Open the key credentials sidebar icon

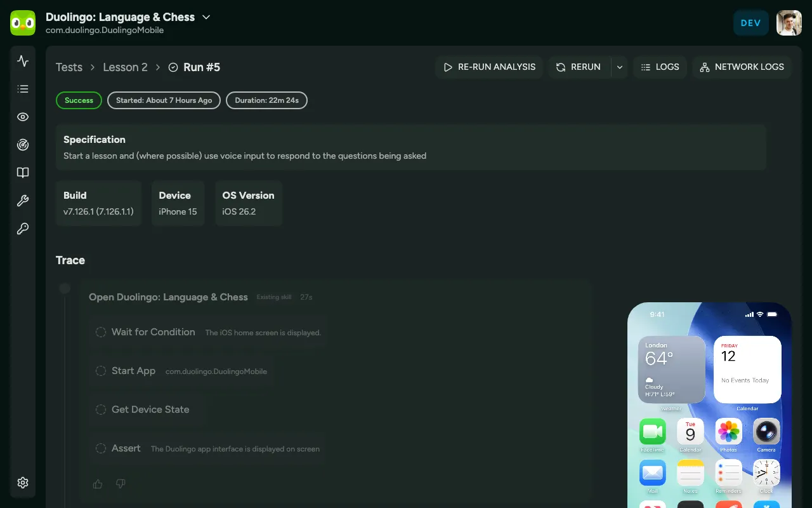pyautogui.click(x=23, y=229)
